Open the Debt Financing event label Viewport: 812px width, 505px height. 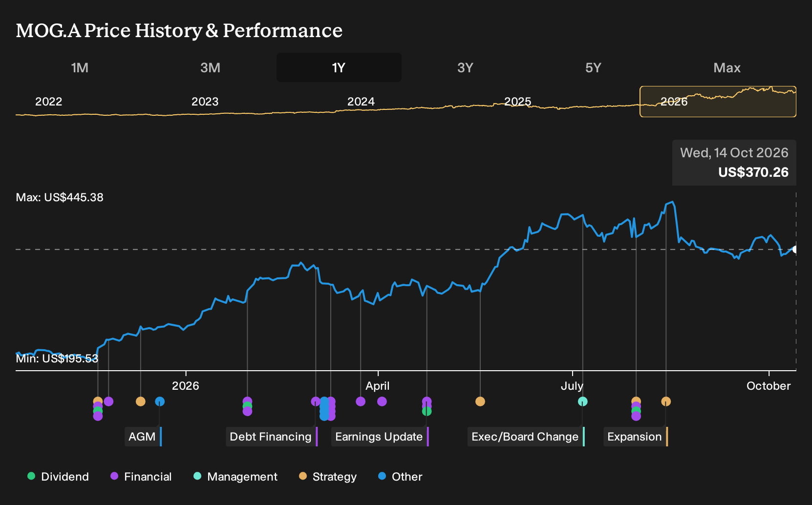pos(272,437)
